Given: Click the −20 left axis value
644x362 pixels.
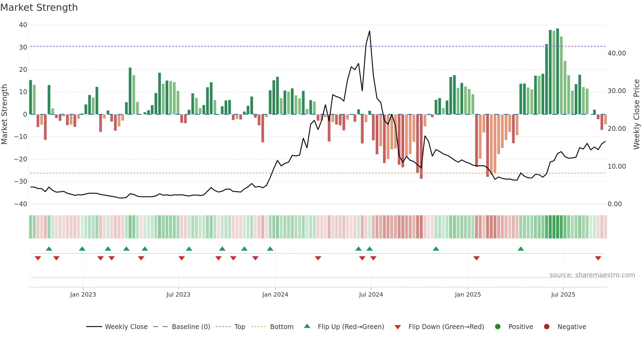Looking at the screenshot, I should [21, 159].
